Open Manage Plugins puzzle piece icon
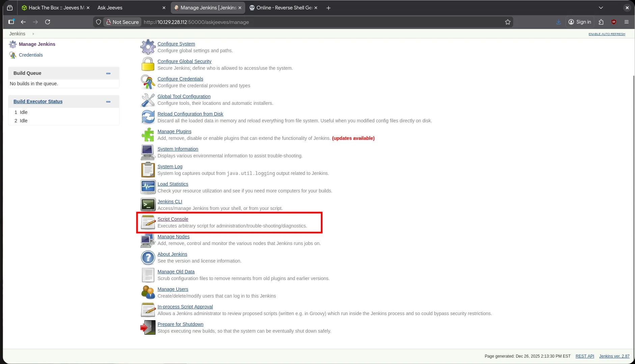 148,134
